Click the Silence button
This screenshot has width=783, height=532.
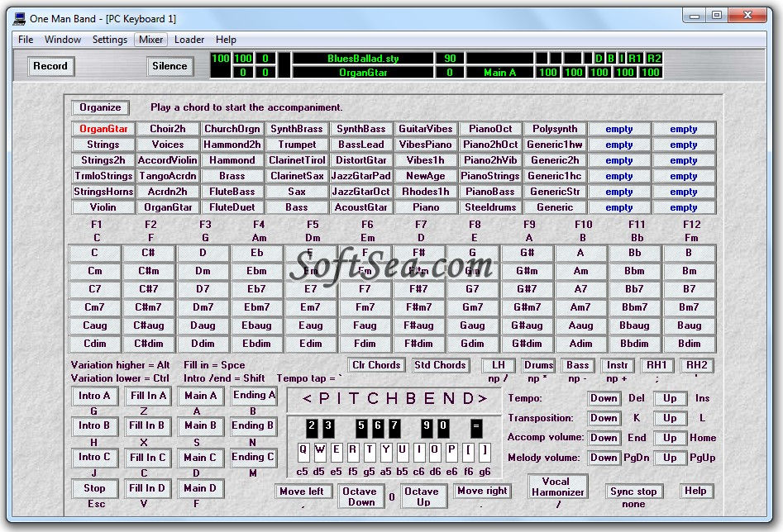[x=169, y=66]
